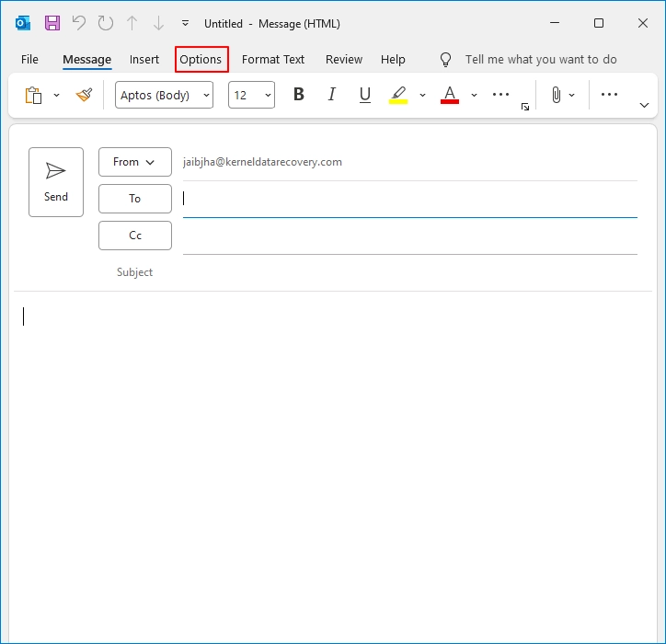Toggle Bold formatting
This screenshot has width=666, height=644.
(299, 94)
